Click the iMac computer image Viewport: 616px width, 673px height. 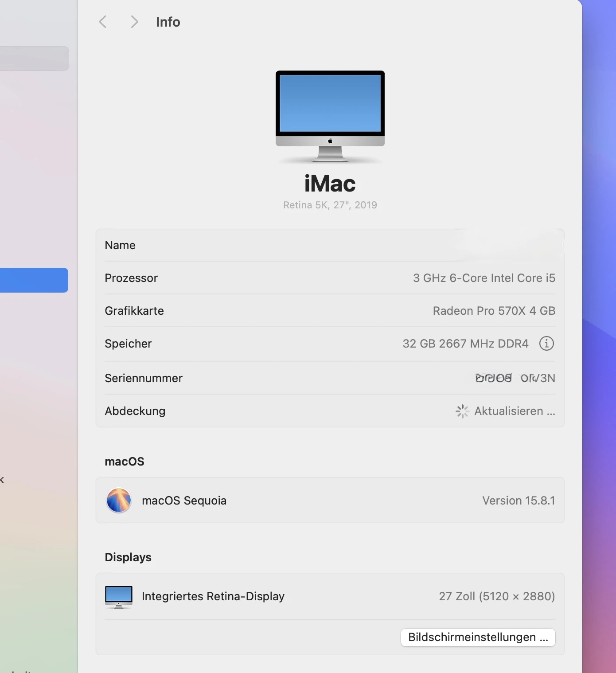(330, 117)
